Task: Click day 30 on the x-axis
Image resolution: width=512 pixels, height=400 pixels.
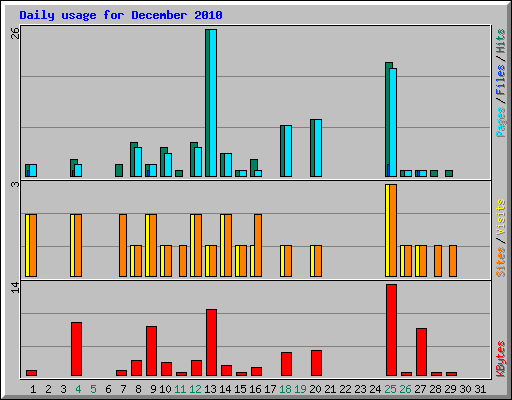Action: point(465,389)
